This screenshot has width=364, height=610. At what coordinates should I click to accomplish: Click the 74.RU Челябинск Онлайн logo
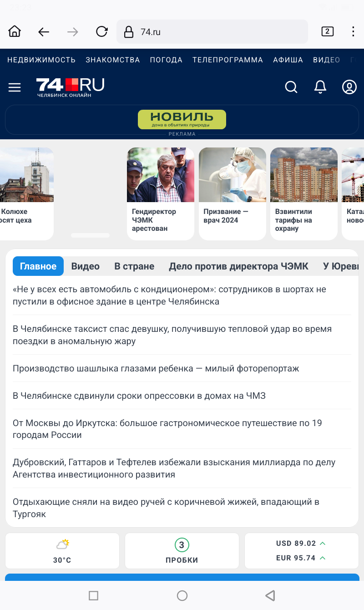point(70,87)
